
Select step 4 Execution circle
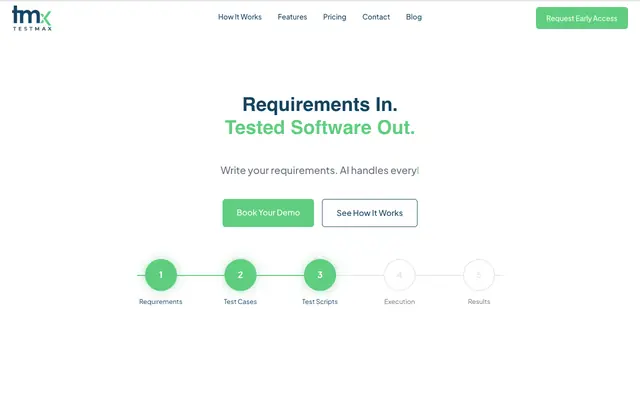click(399, 275)
